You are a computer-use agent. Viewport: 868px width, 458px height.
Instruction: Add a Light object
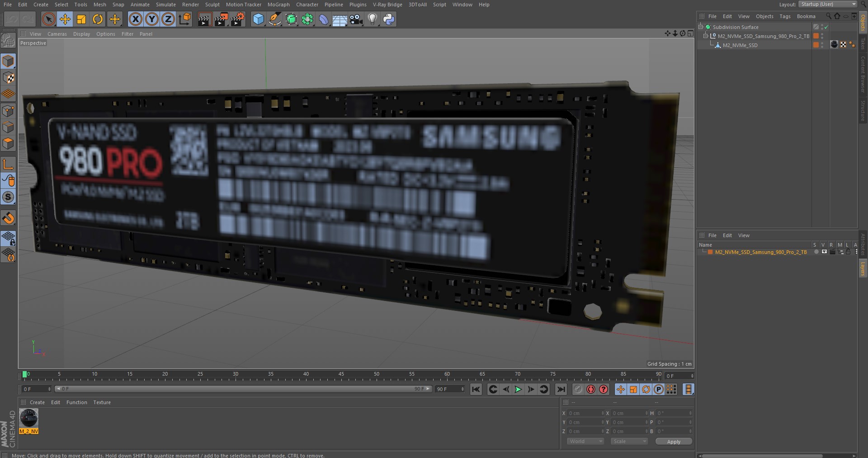click(373, 19)
